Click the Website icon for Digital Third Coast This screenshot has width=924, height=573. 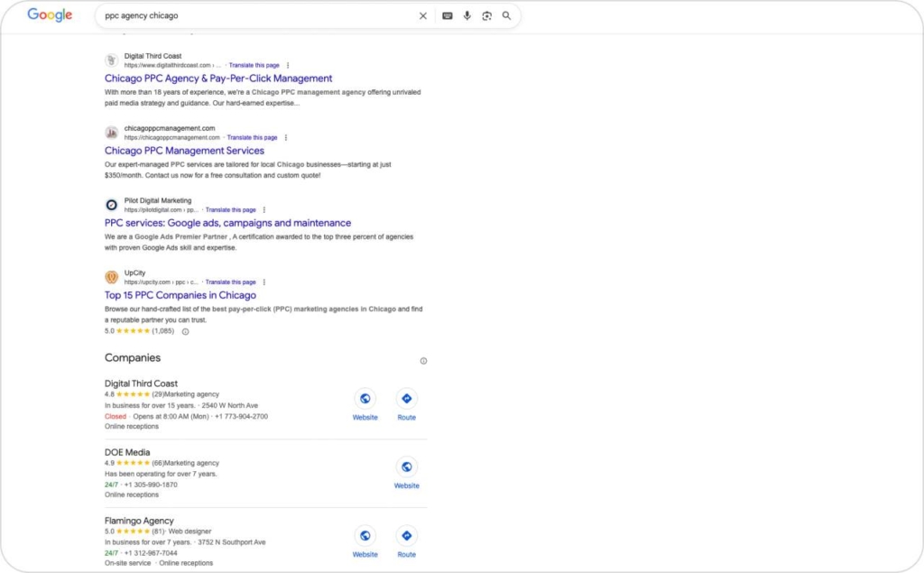click(x=365, y=398)
